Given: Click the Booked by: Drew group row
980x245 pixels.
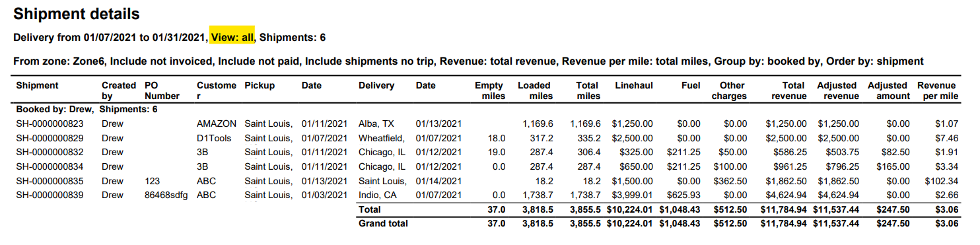Looking at the screenshot, I should pos(87,109).
